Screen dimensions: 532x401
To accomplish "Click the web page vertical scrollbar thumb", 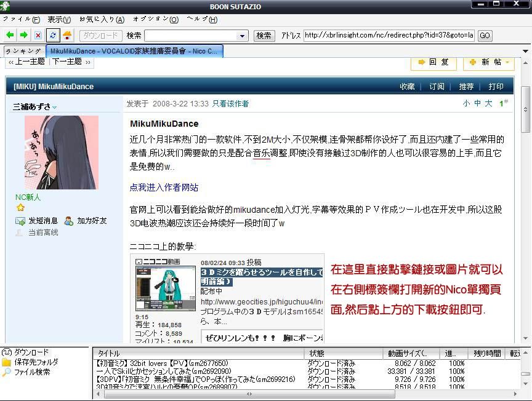I will tap(525, 109).
